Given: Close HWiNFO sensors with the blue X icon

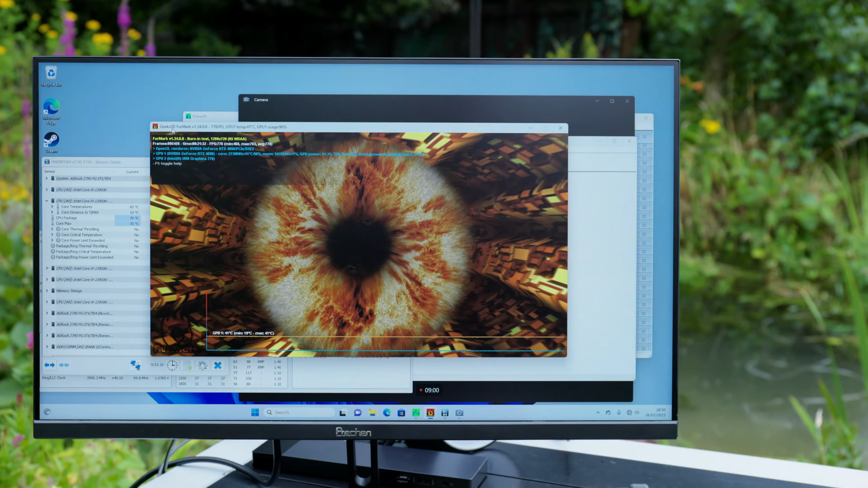Looking at the screenshot, I should (218, 365).
